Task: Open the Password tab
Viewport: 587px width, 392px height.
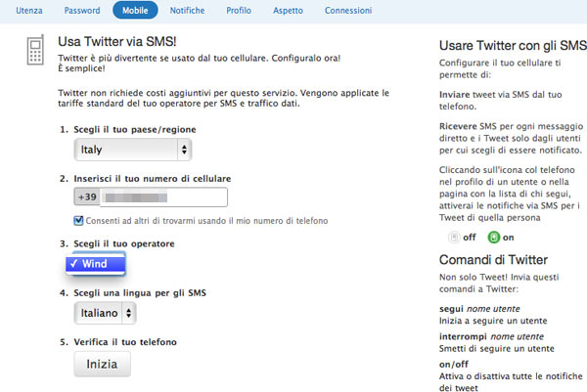Action: (81, 10)
